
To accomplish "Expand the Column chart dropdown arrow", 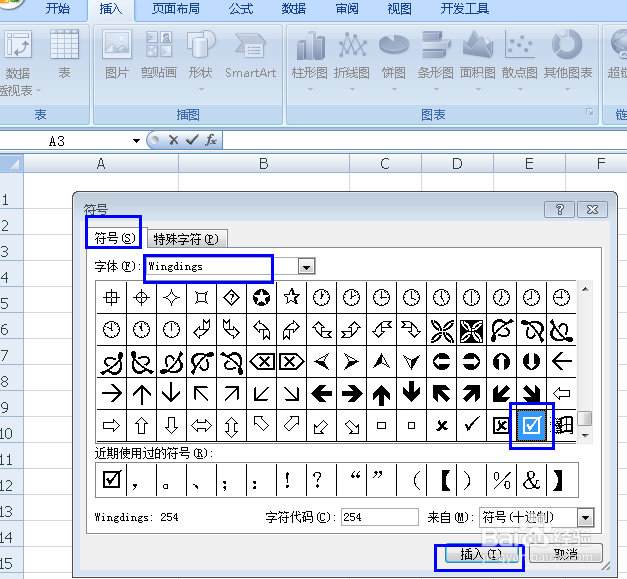I will click(310, 90).
